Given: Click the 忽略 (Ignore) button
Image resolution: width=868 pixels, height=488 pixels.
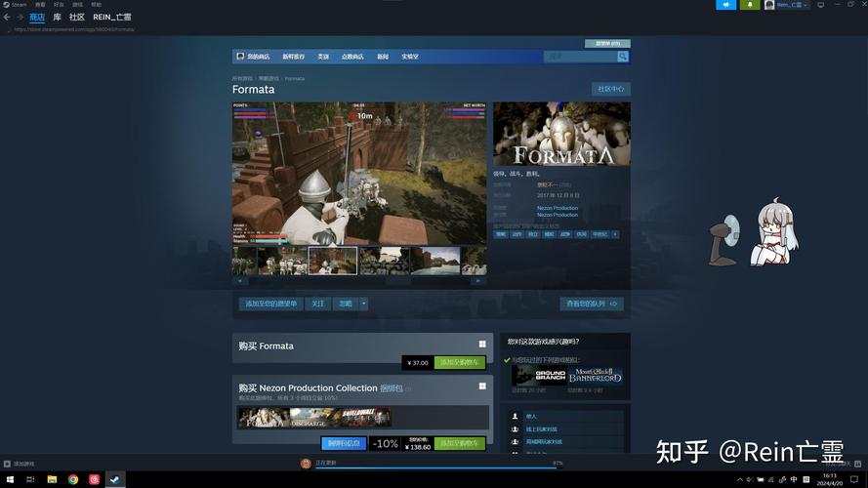Looking at the screenshot, I should pos(346,304).
